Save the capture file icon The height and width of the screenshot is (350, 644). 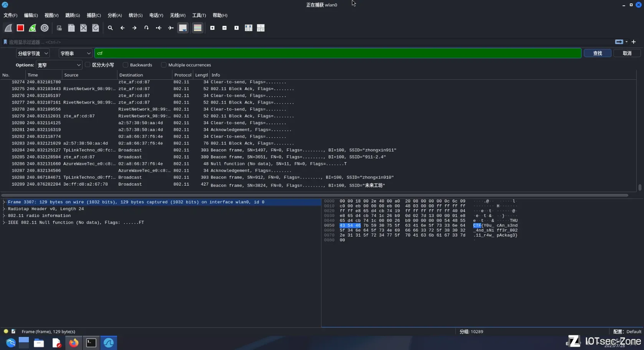pyautogui.click(x=71, y=28)
